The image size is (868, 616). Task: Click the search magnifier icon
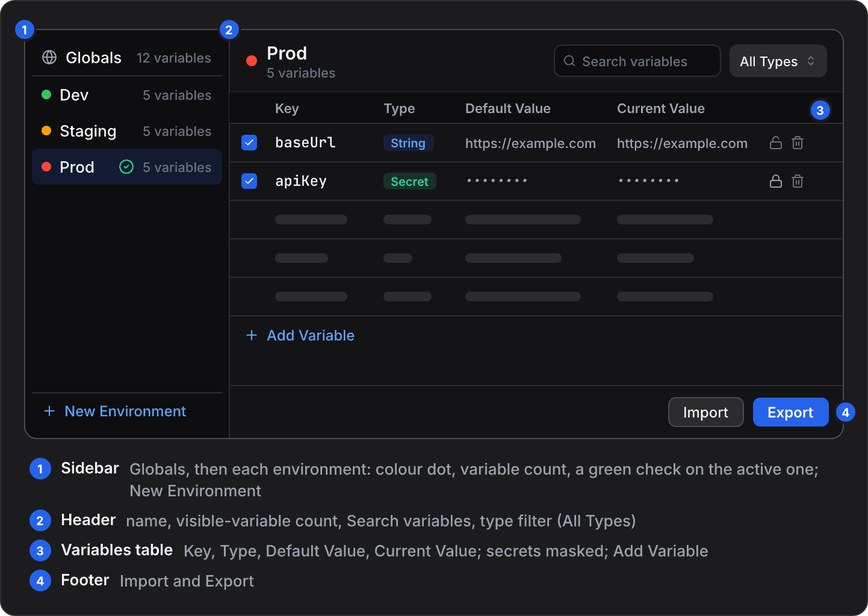pyautogui.click(x=569, y=61)
